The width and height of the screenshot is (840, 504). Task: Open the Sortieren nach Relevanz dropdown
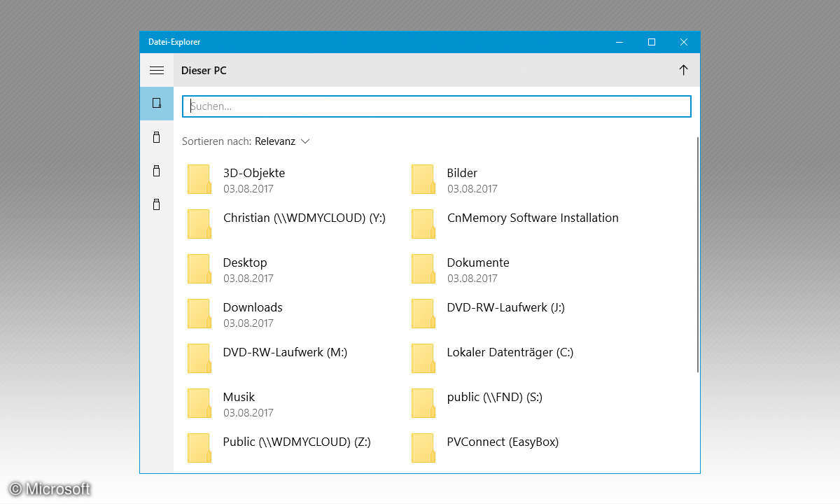pyautogui.click(x=282, y=141)
